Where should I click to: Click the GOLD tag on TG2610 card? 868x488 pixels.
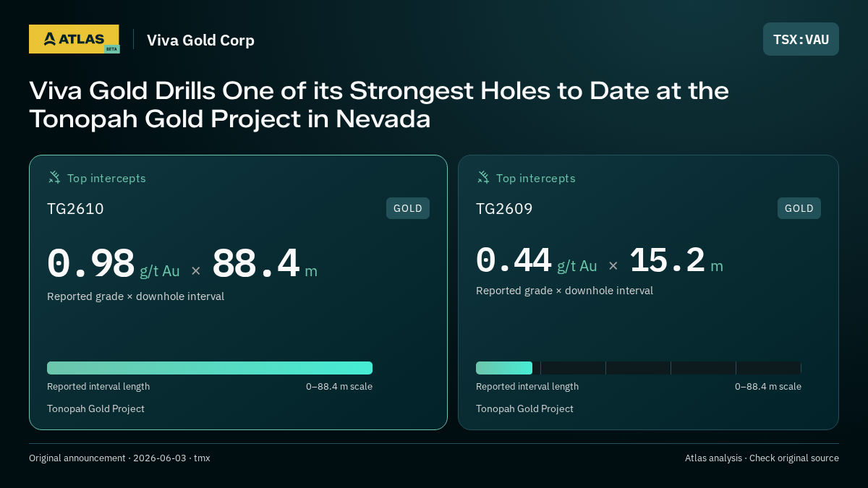click(x=408, y=208)
